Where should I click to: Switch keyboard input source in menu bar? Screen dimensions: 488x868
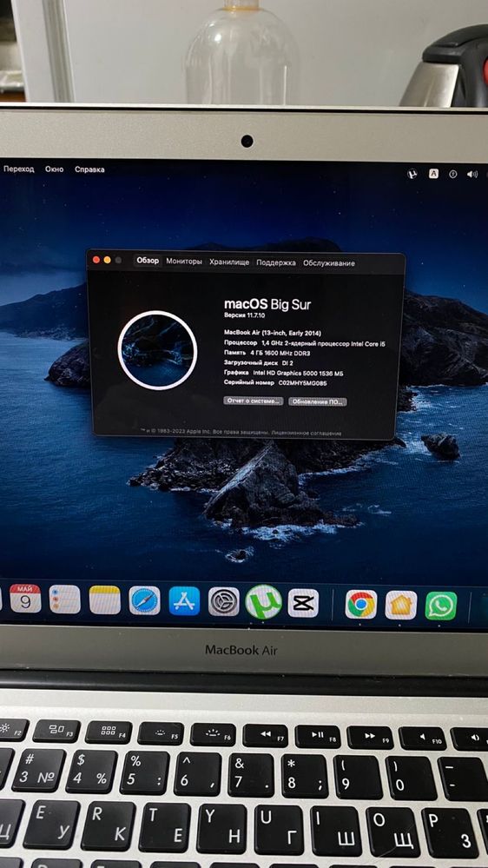click(433, 174)
